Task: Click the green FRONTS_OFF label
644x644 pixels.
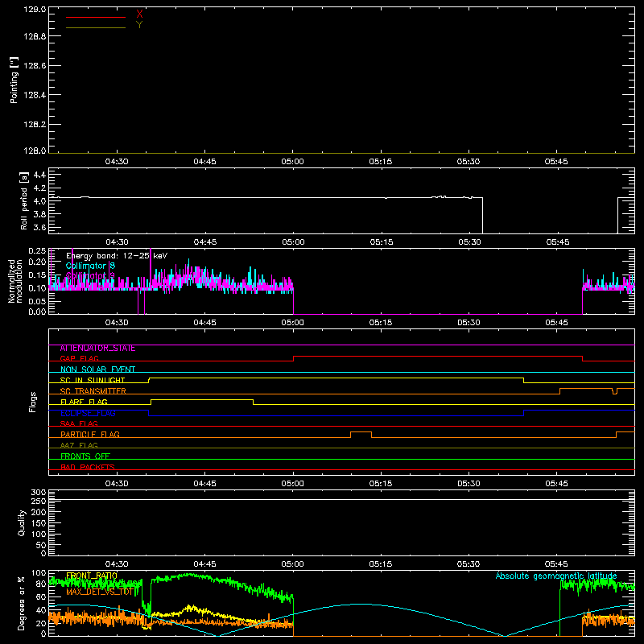Action: (x=85, y=456)
